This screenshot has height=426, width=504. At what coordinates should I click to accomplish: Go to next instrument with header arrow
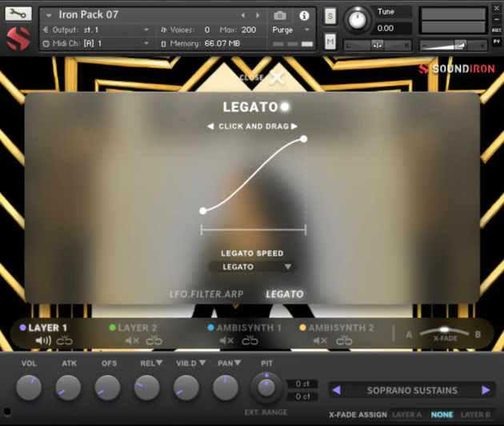[x=258, y=15]
